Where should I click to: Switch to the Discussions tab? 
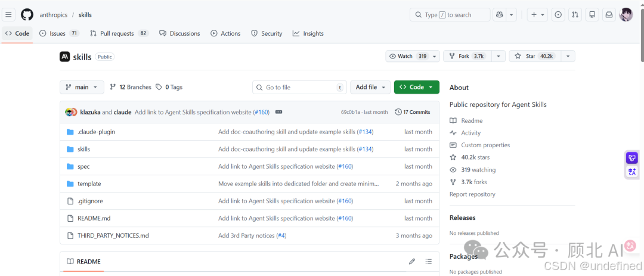(180, 33)
